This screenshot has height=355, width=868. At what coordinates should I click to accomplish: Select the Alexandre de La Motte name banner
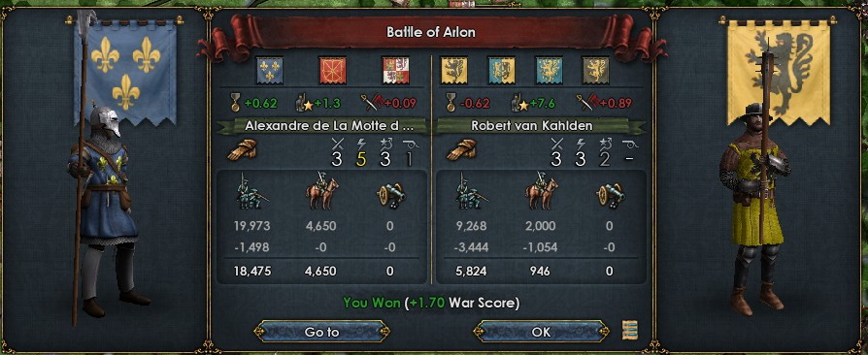point(322,126)
